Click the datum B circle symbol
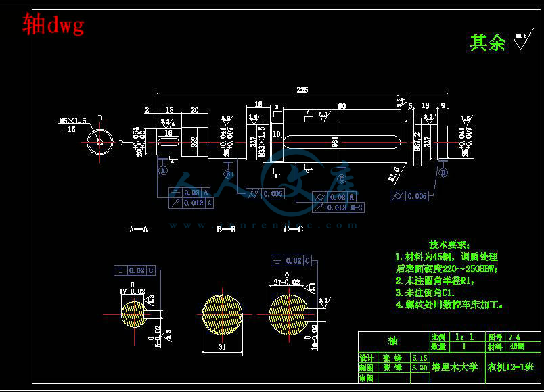This screenshot has width=544, height=392. point(228,174)
